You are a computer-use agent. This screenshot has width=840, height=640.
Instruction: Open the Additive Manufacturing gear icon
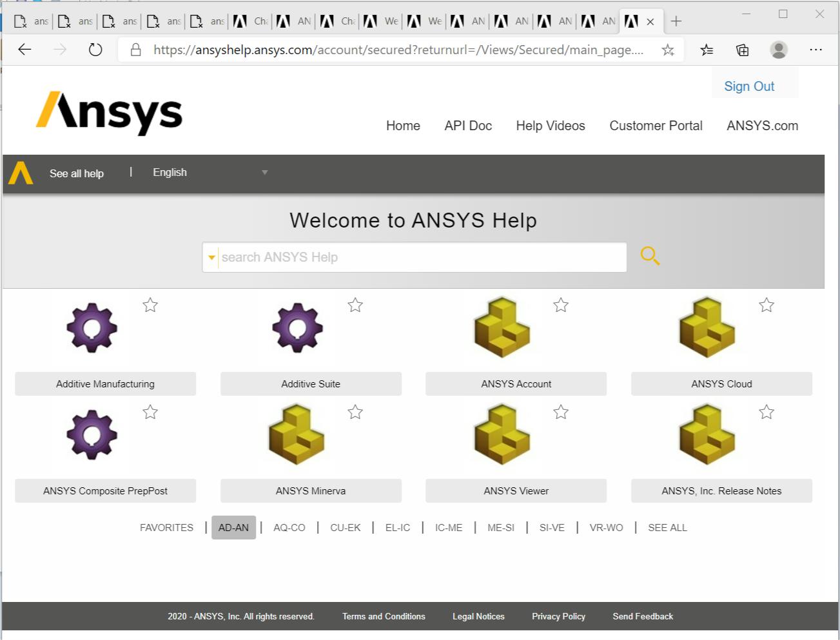92,328
